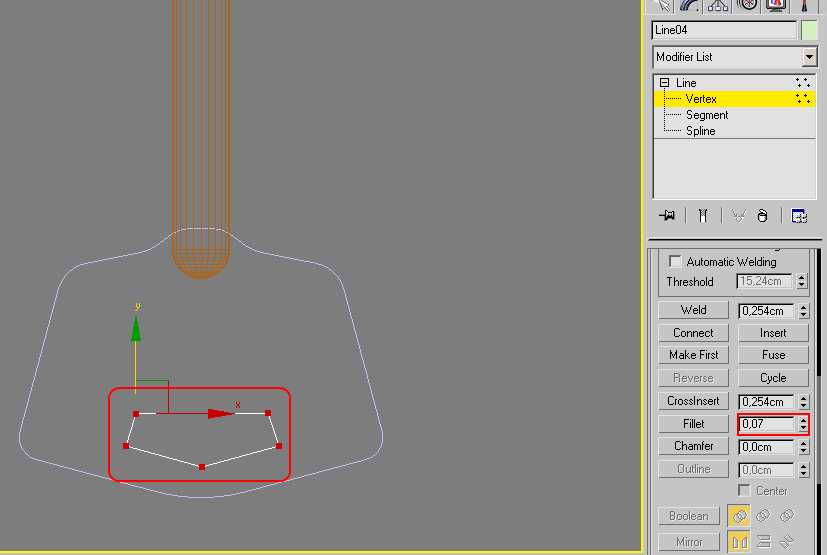Toggle the Center checkbox
The width and height of the screenshot is (827, 555).
point(744,491)
